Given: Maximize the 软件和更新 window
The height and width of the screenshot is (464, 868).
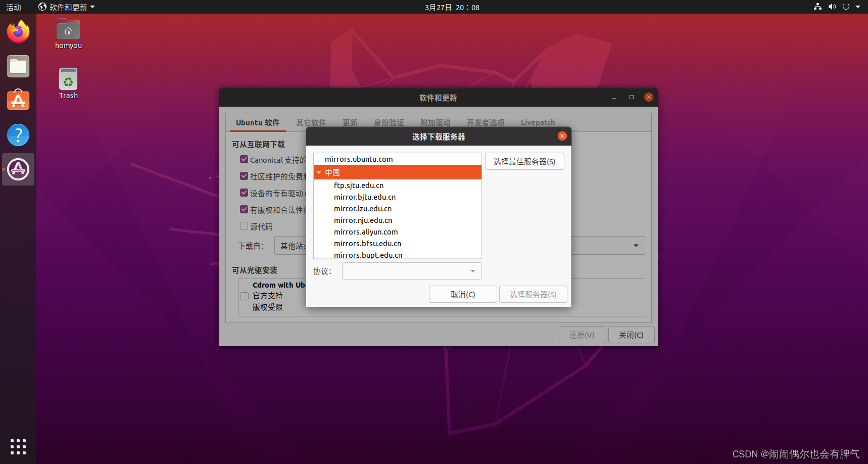Looking at the screenshot, I should point(632,97).
